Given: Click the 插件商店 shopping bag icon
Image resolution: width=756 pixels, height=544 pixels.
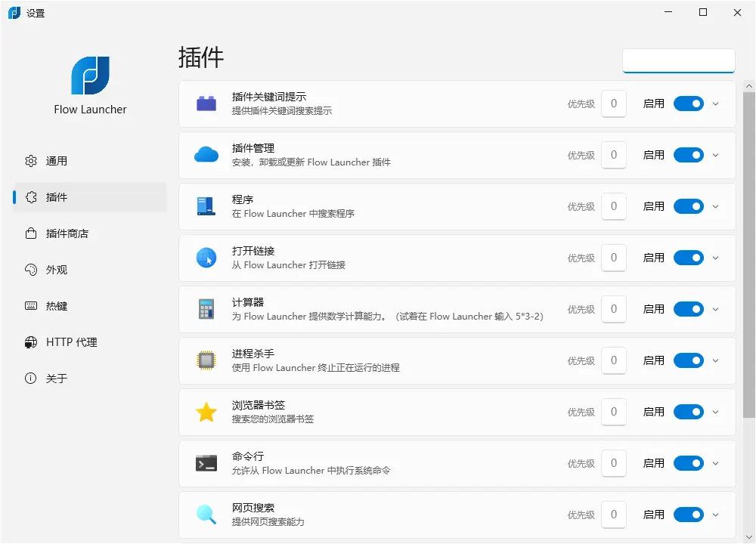Looking at the screenshot, I should pos(31,233).
